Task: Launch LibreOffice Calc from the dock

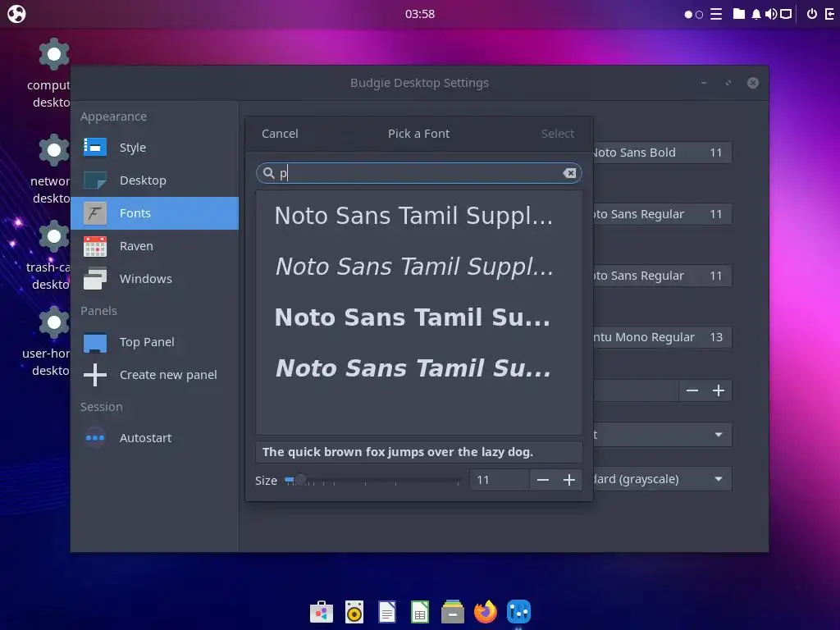Action: [420, 612]
